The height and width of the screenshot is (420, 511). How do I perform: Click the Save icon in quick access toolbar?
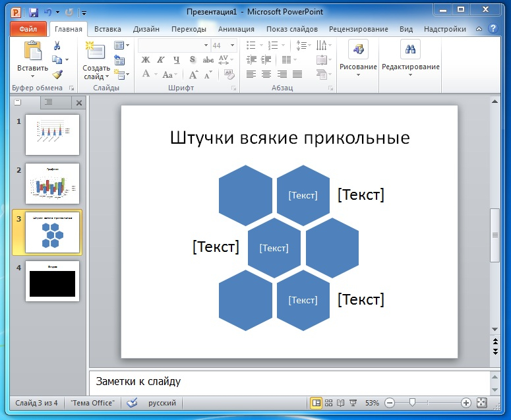click(x=34, y=12)
